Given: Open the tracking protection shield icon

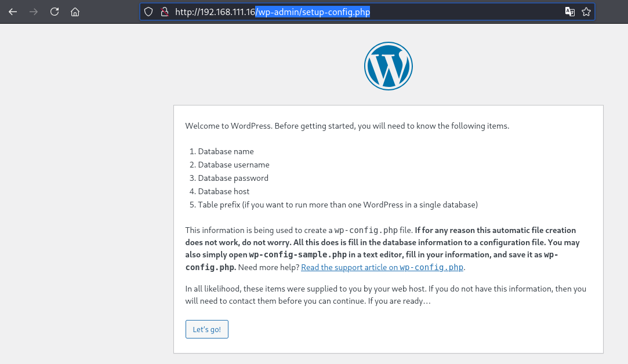Looking at the screenshot, I should pos(148,12).
